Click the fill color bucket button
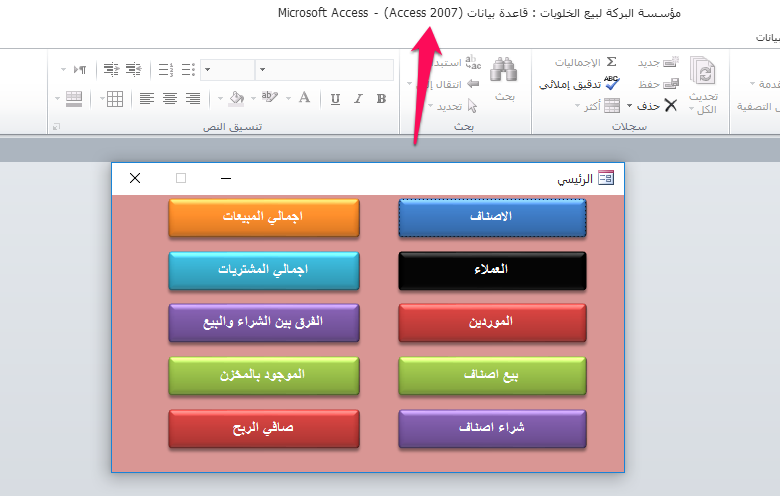780x496 pixels. click(236, 99)
